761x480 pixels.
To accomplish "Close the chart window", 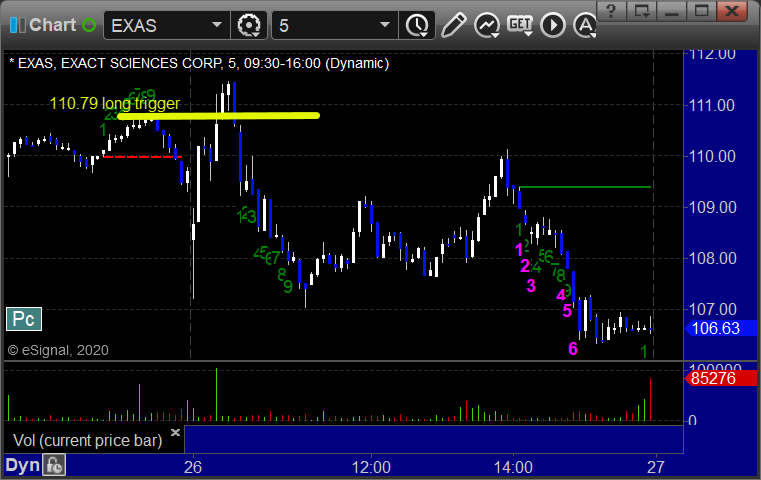I will 732,10.
